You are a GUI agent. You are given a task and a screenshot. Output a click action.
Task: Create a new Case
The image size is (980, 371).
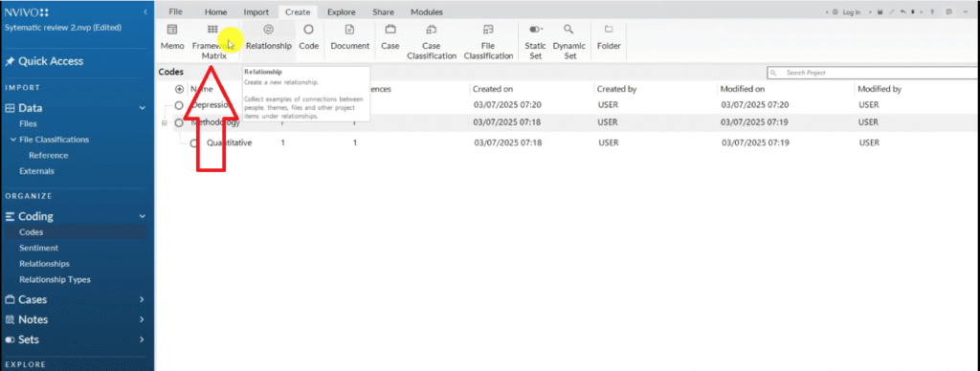[x=390, y=37]
